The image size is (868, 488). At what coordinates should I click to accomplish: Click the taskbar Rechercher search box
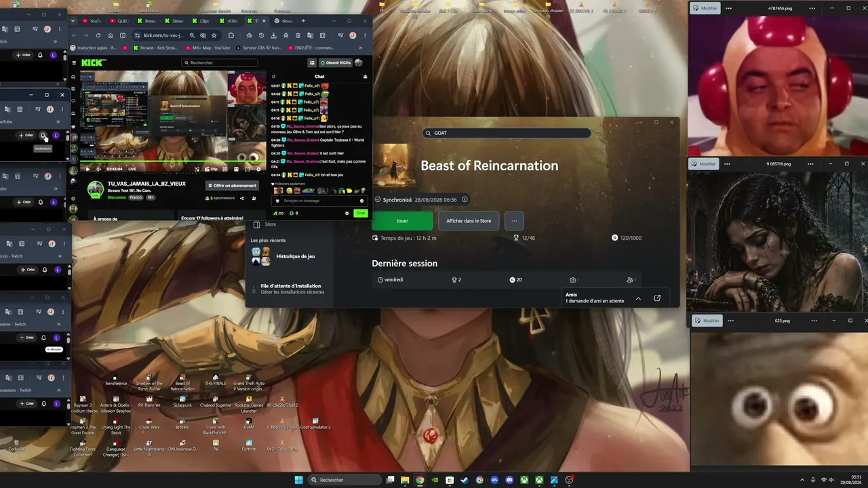tap(344, 480)
